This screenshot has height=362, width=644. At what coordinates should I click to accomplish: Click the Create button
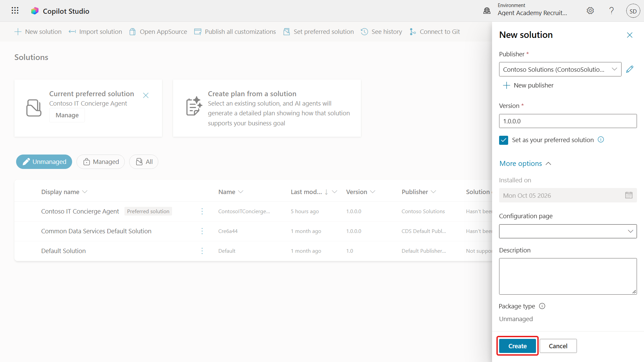click(517, 346)
